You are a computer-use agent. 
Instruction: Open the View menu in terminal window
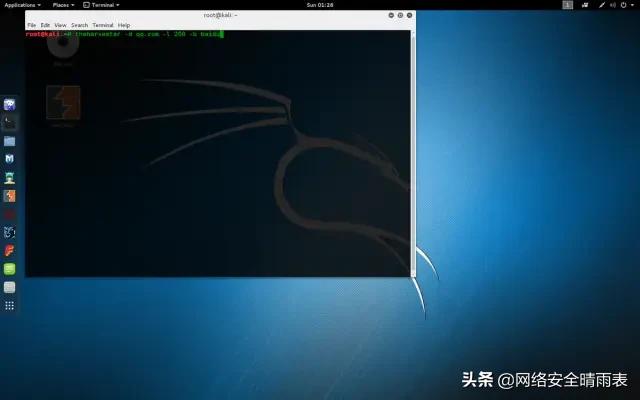[x=60, y=25]
